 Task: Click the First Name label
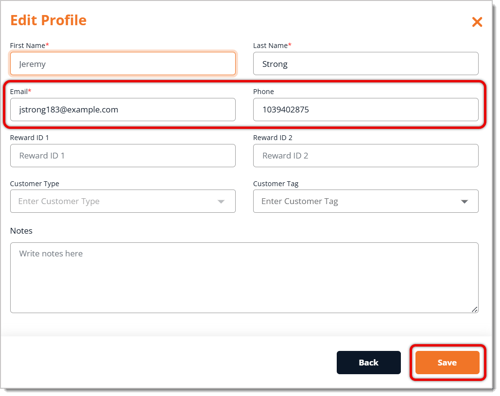28,45
